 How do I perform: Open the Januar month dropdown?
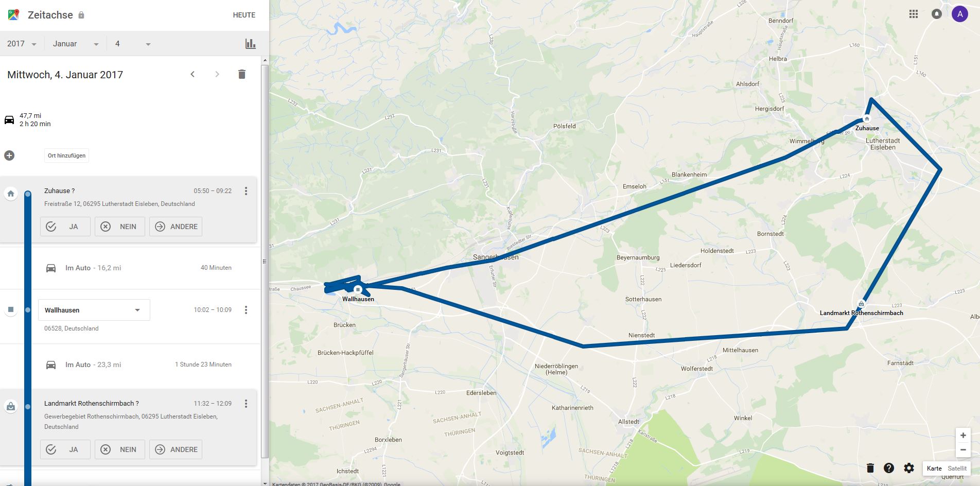76,44
